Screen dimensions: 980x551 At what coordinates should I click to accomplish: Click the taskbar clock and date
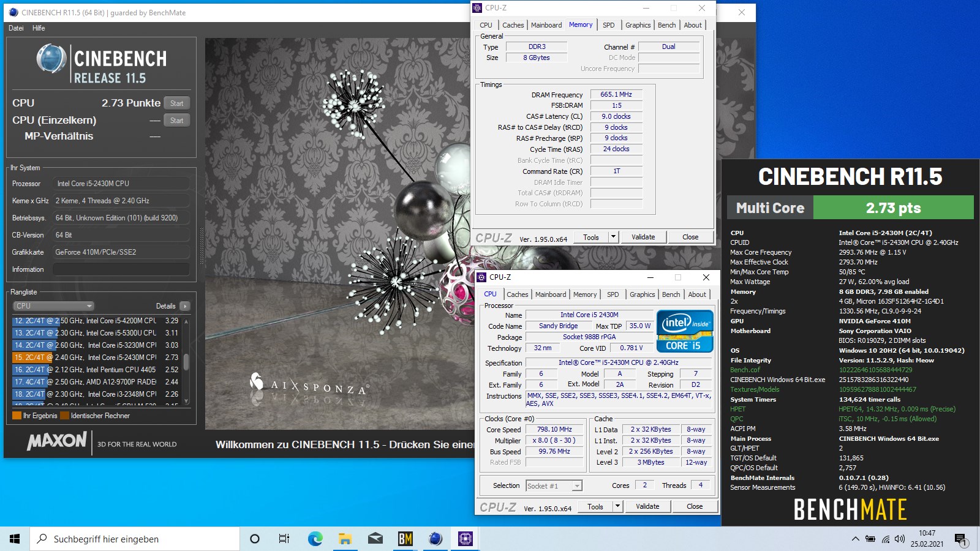click(x=927, y=539)
